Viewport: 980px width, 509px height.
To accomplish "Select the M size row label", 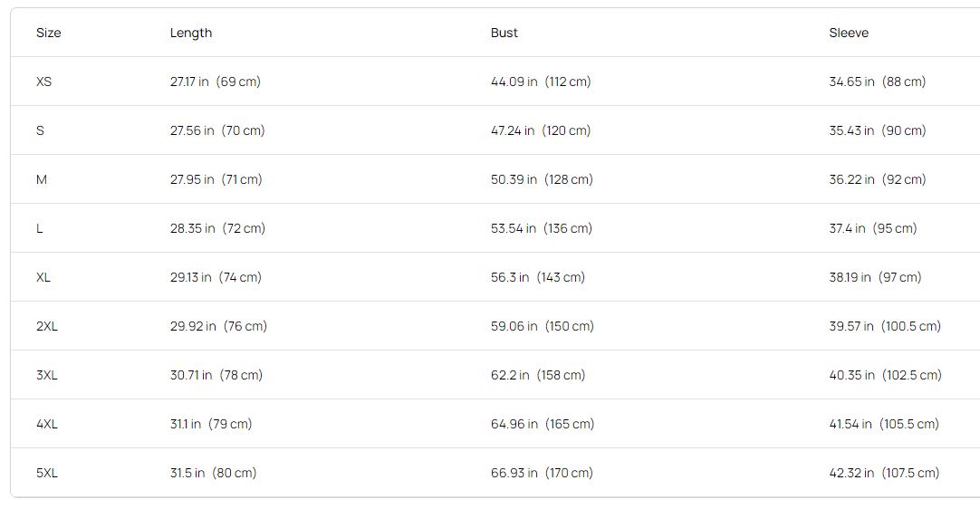I will 42,179.
